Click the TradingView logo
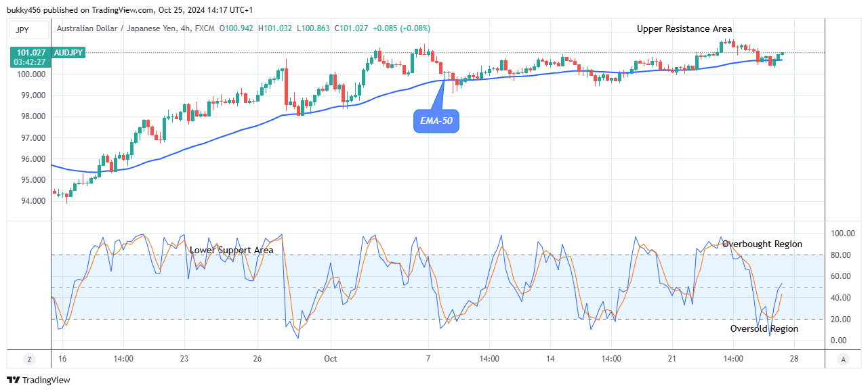Screen dimensions: 868x392 39,380
